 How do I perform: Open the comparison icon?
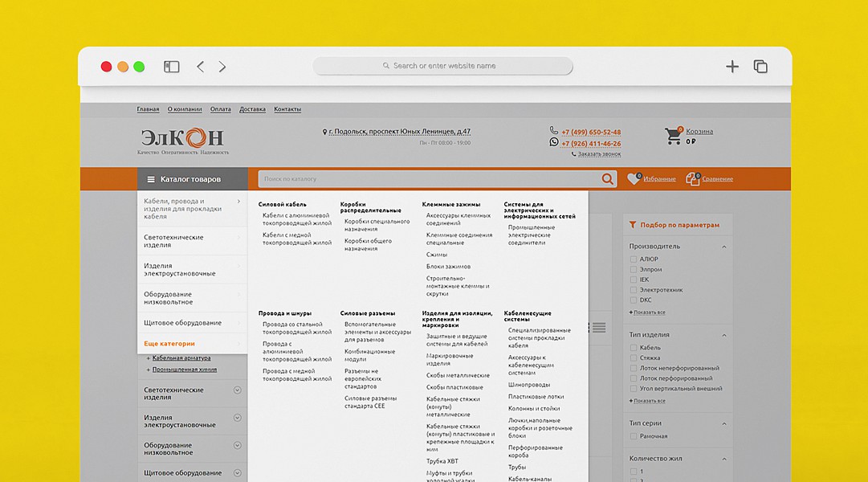click(692, 179)
